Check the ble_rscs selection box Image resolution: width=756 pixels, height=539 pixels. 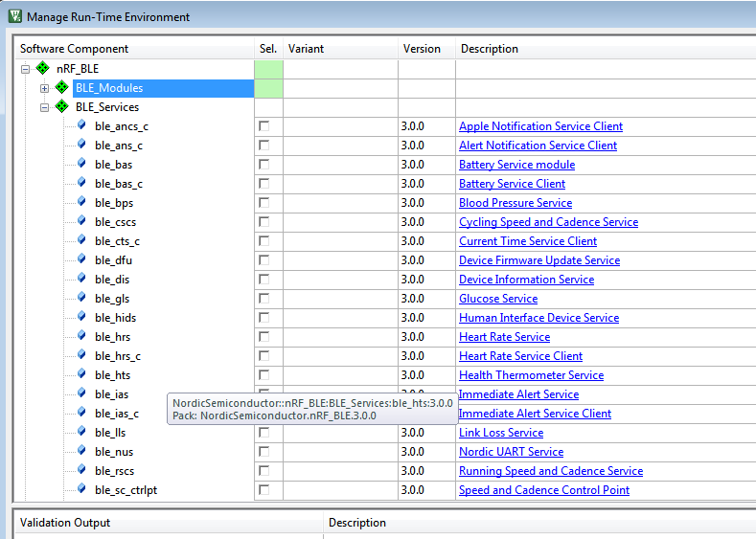click(264, 471)
